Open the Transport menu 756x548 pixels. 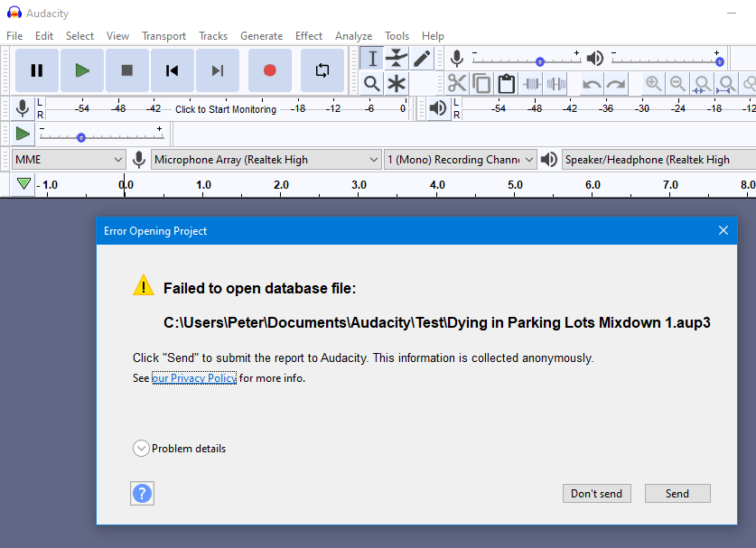(x=163, y=36)
